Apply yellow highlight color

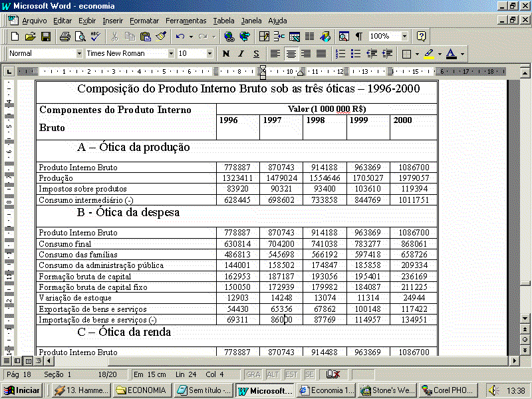pos(429,54)
